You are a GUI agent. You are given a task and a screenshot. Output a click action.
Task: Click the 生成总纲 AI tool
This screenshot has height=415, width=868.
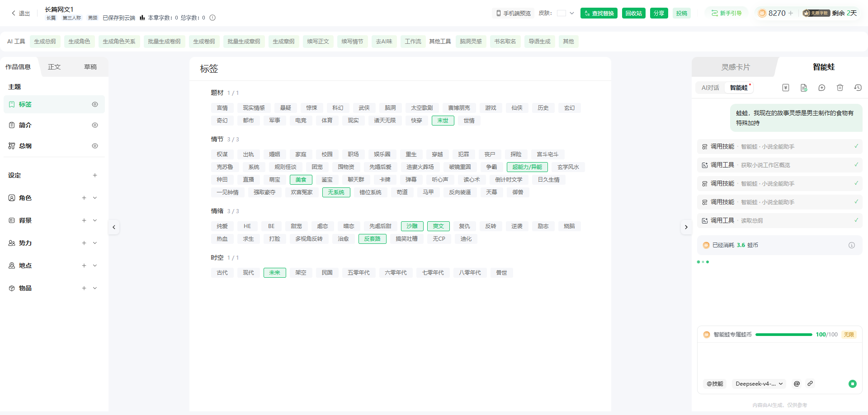(x=45, y=42)
